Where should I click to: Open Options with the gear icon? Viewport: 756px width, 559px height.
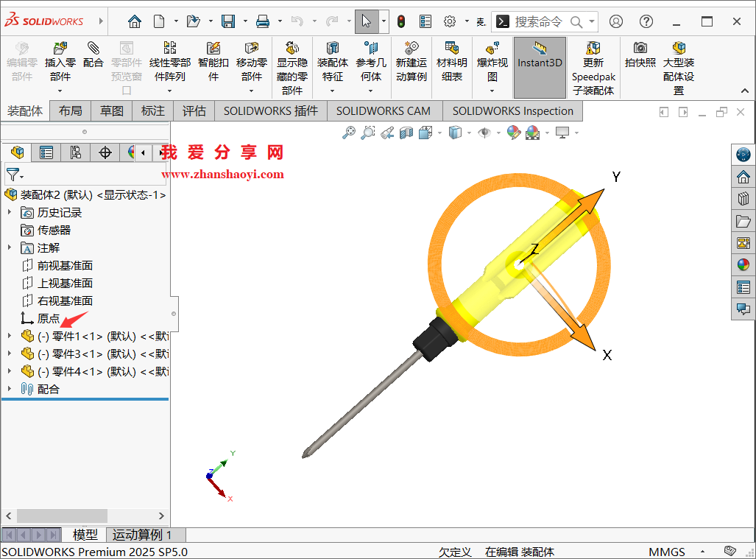(450, 21)
